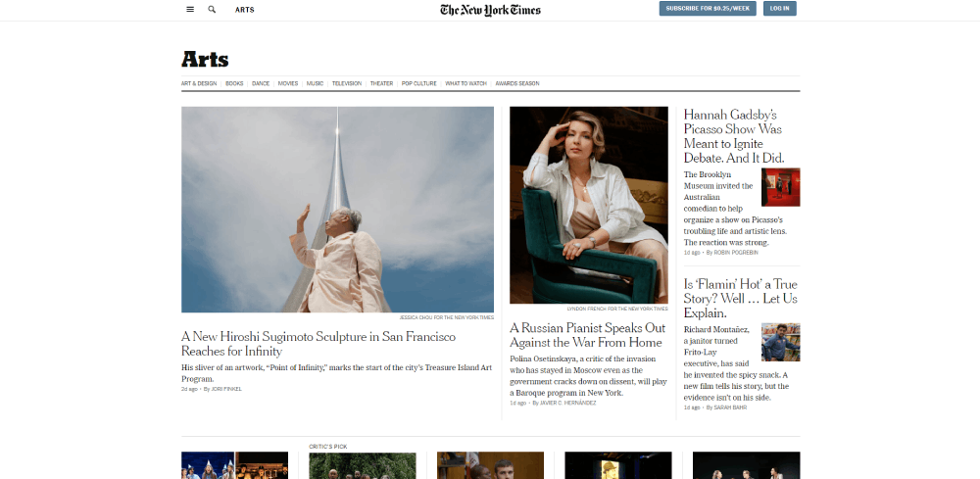This screenshot has width=980, height=479.
Task: Click the search magnifier icon
Action: pyautogui.click(x=212, y=10)
